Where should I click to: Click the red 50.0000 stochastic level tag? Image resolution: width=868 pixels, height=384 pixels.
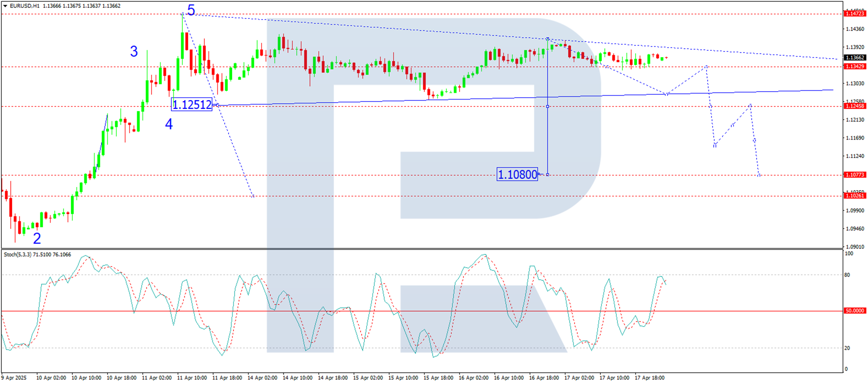tap(855, 311)
